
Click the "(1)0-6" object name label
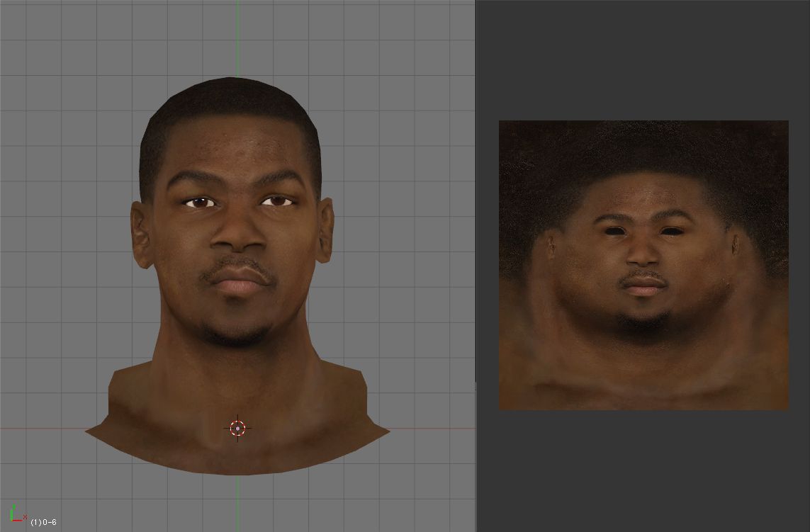[x=43, y=522]
